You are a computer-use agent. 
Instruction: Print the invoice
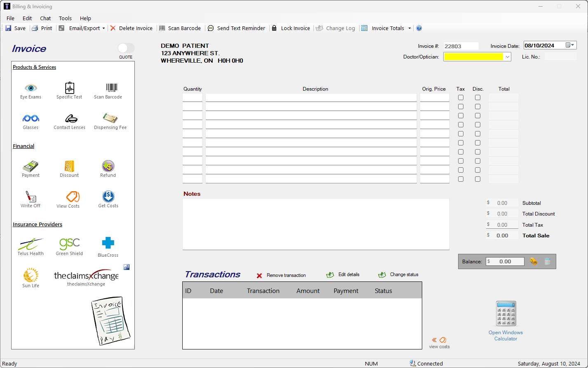tap(42, 28)
